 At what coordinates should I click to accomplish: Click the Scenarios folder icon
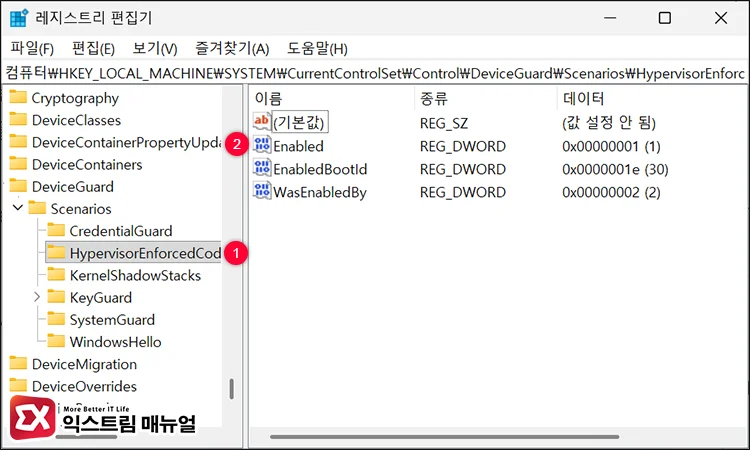click(x=37, y=208)
